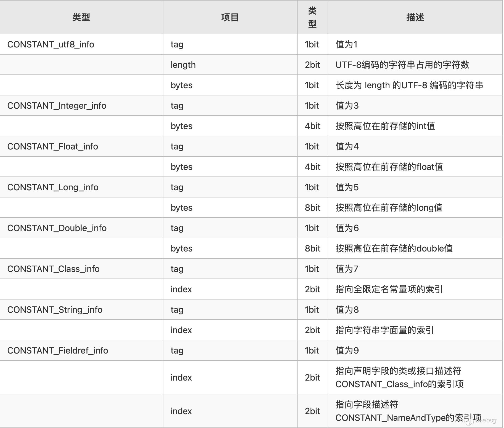This screenshot has height=428, width=504.
Task: Click 1bit in the CONSTANT_Double_info row
Action: (312, 228)
